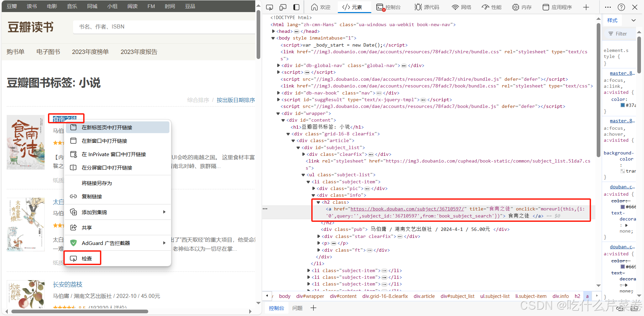Screen dimensions: 644x316
Task: Open the 问题 issues drawer tab
Action: tap(297, 308)
